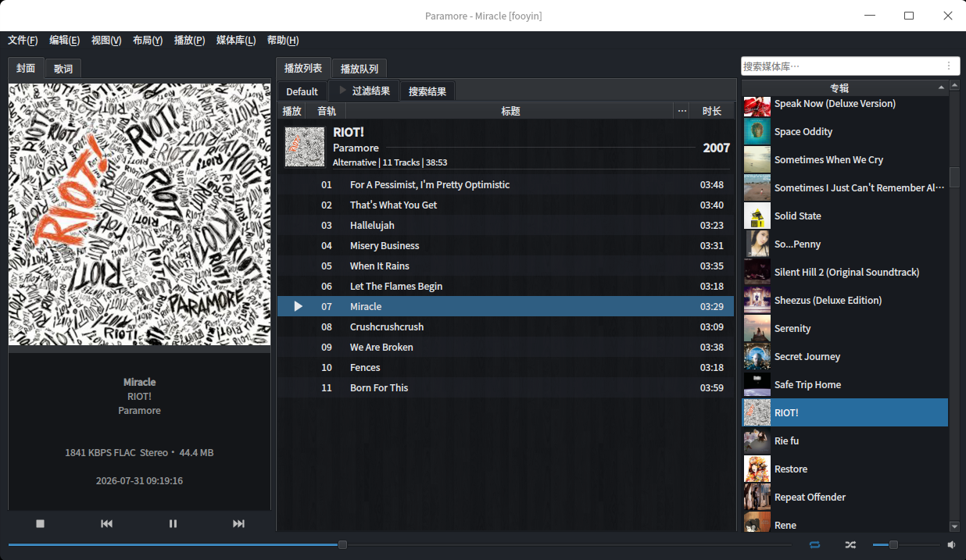Click the large RIOT! cover artwork
Viewport: 966px width, 560px height.
[x=139, y=214]
